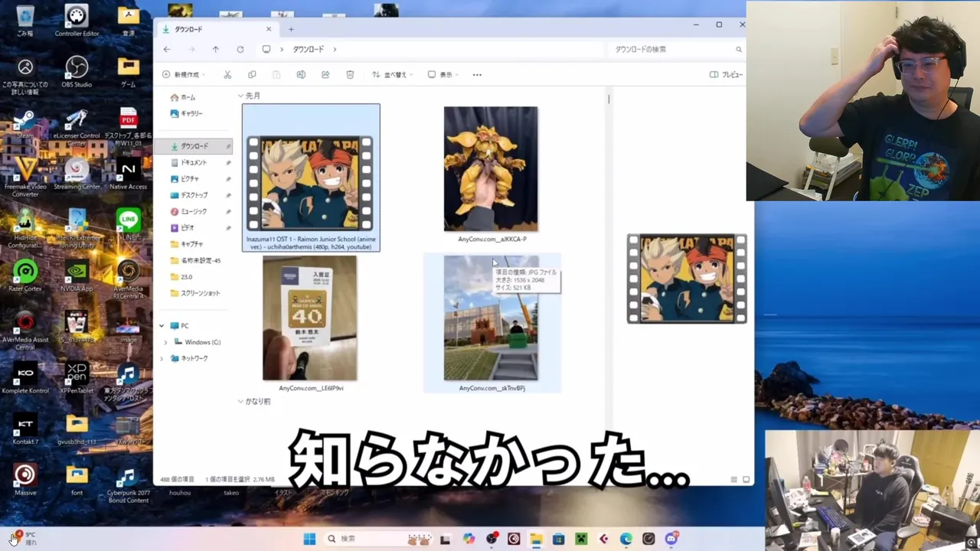980x551 pixels.
Task: Open the 並べ替え sort dropdown
Action: pyautogui.click(x=392, y=74)
